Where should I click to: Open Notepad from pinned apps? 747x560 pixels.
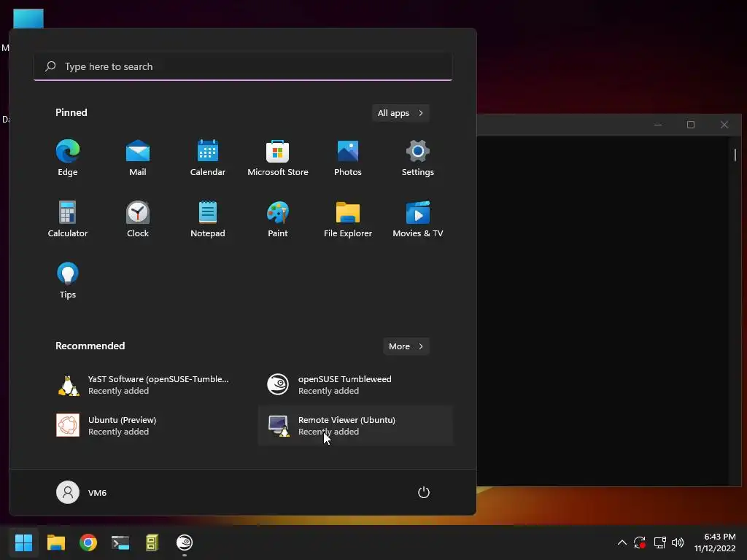pyautogui.click(x=208, y=219)
